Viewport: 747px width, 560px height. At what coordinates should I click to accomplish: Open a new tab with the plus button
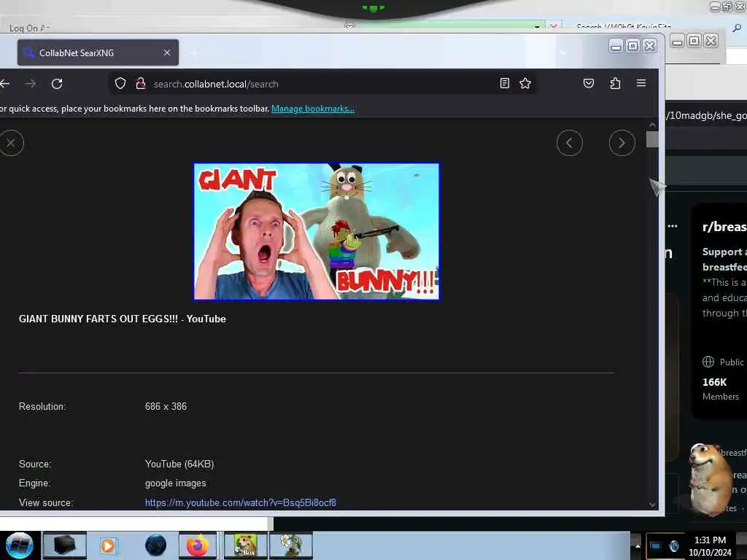(194, 52)
